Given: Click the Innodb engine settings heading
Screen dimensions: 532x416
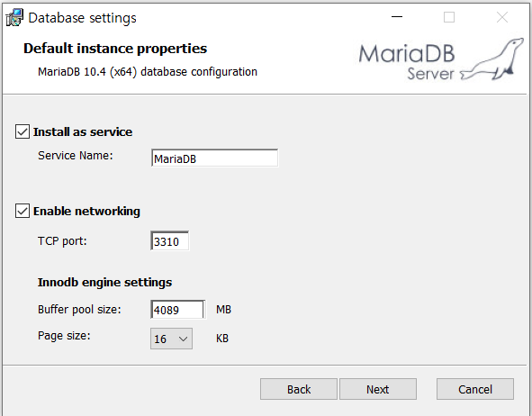Looking at the screenshot, I should 104,283.
